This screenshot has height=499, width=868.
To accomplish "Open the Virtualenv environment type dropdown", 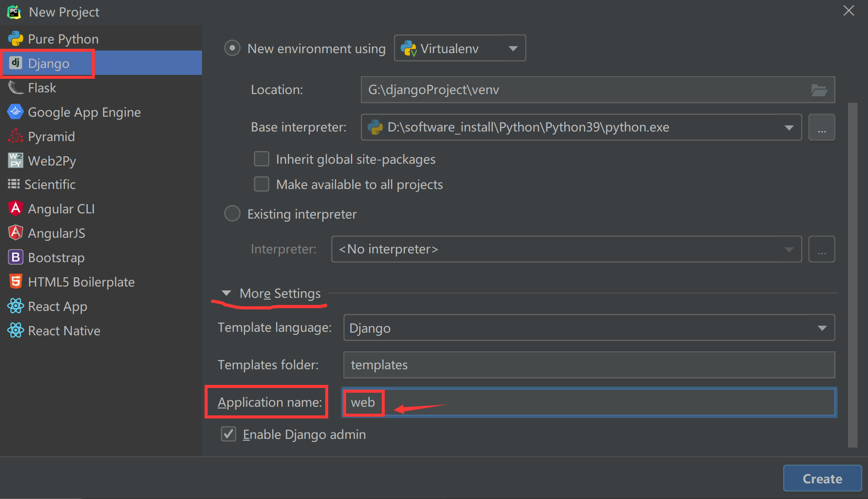I will (460, 48).
